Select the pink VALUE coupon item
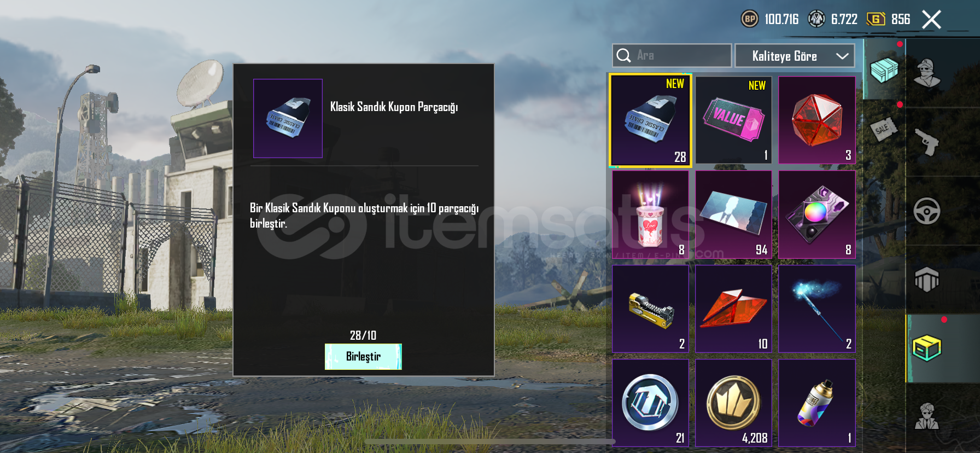Screen dimensions: 980x453 click(x=733, y=120)
